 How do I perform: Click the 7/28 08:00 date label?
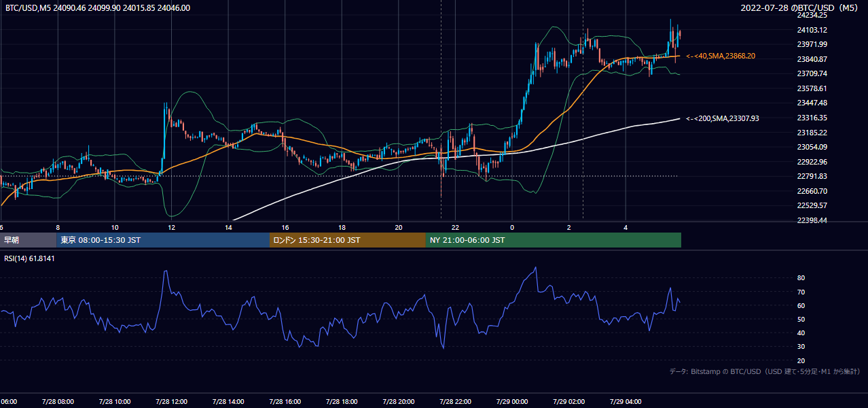click(58, 401)
